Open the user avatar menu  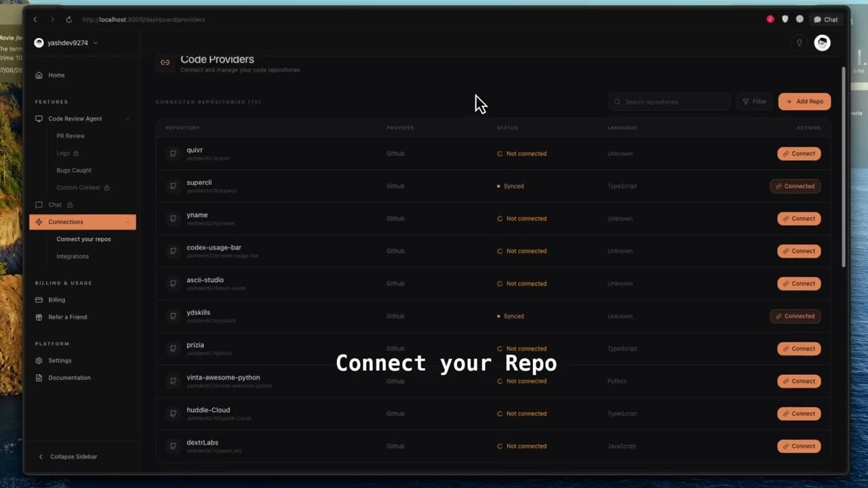(822, 43)
